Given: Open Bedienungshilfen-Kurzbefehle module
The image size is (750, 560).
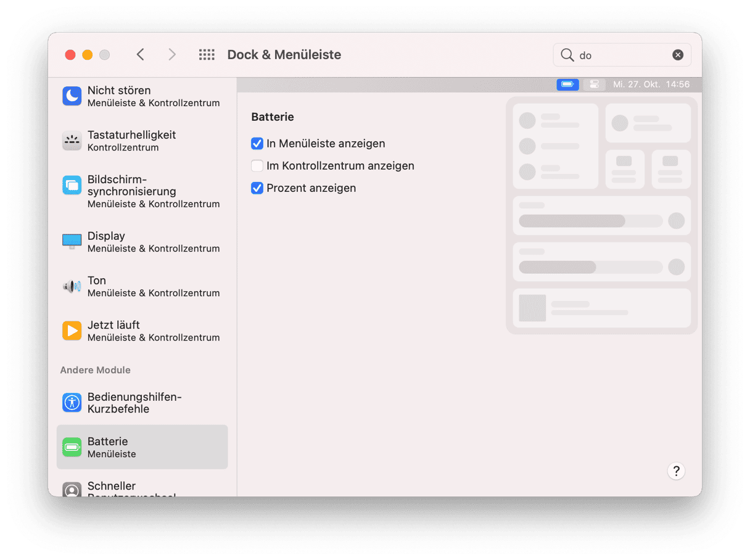Looking at the screenshot, I should [x=142, y=403].
